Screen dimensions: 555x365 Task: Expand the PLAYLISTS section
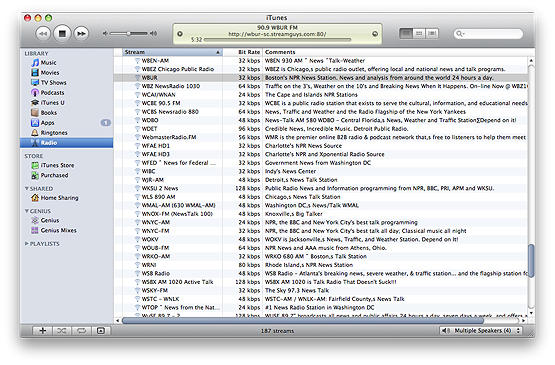27,244
